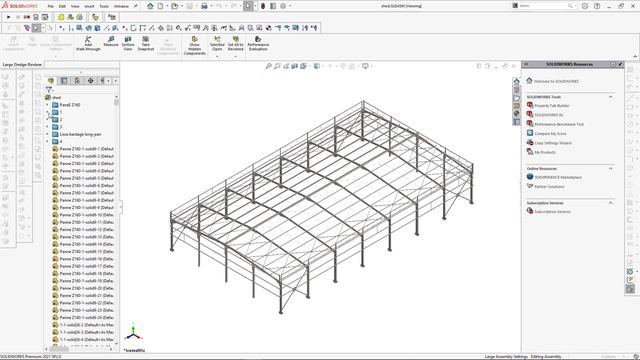Open 3DEXPERIENCE Marketplace
This screenshot has width=640, height=360.
(x=554, y=177)
